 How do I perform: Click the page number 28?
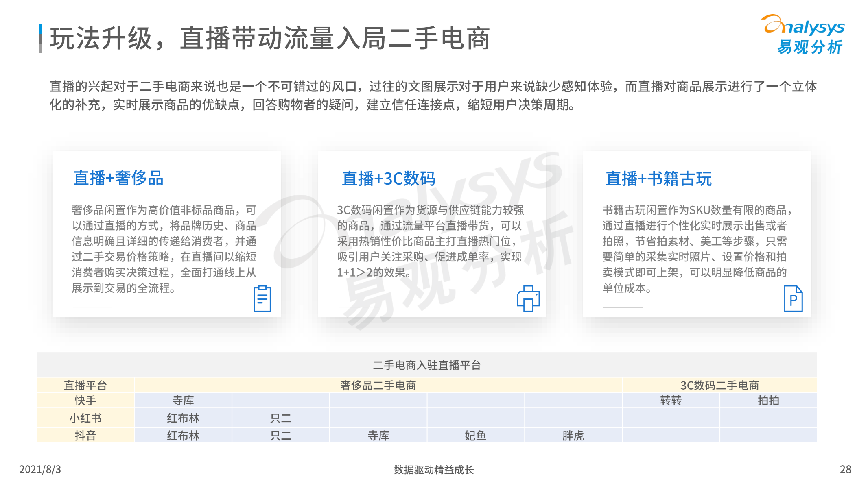click(x=845, y=469)
